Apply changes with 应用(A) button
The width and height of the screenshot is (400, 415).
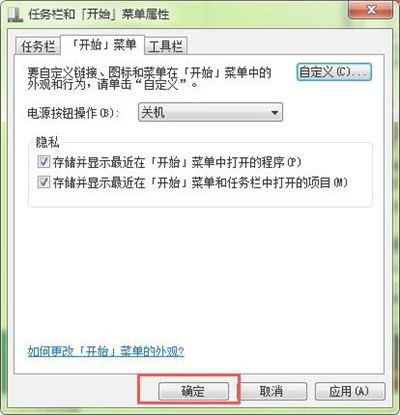pos(350,391)
